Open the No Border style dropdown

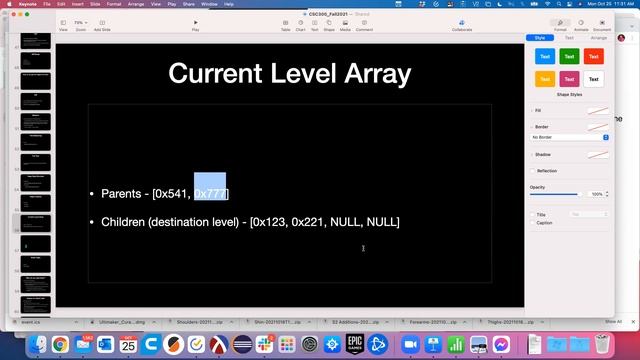click(569, 138)
